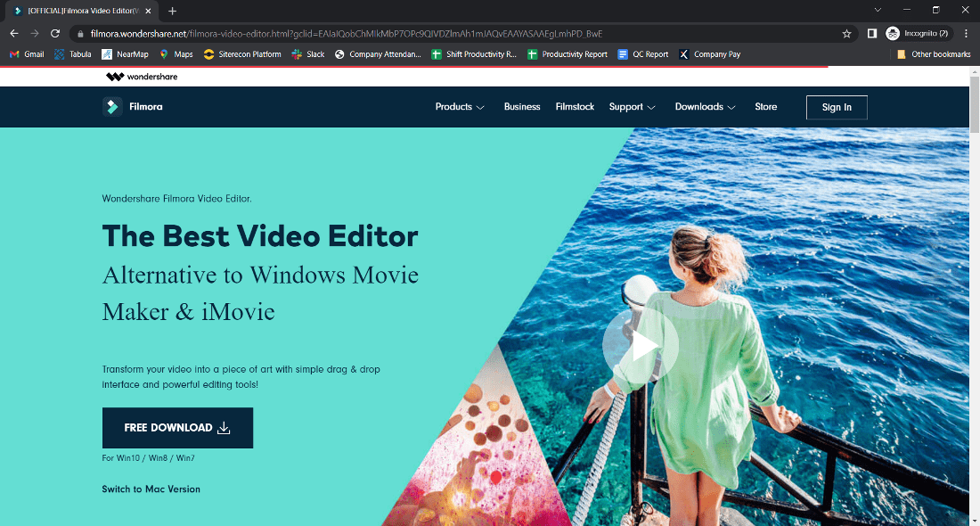Click the Filmora logo in the navbar
The image size is (980, 526).
[x=133, y=107]
